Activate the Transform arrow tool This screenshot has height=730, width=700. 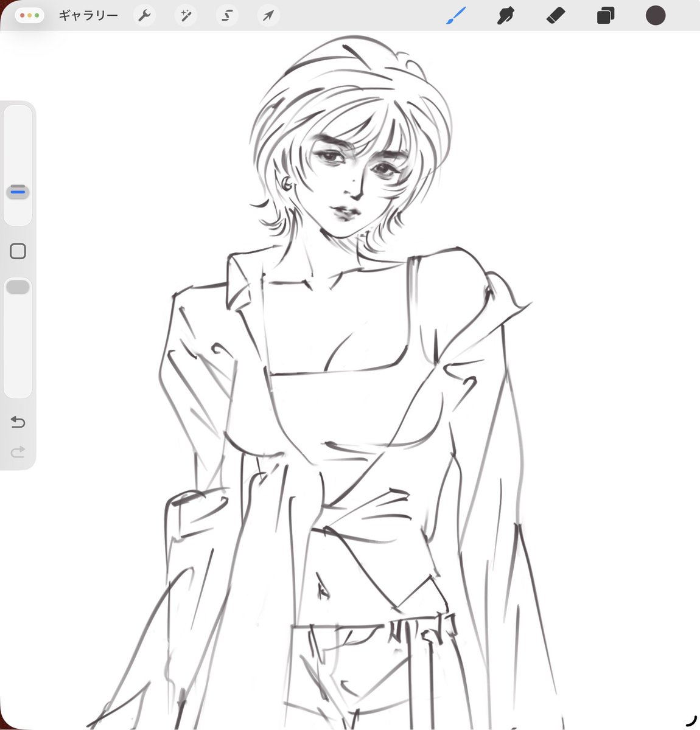coord(268,15)
